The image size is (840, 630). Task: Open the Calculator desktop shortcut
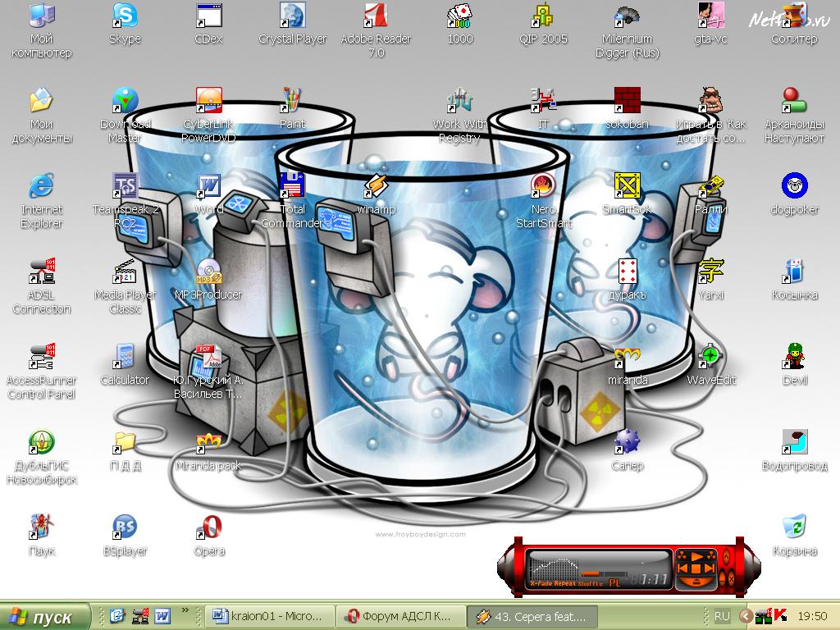click(125, 357)
